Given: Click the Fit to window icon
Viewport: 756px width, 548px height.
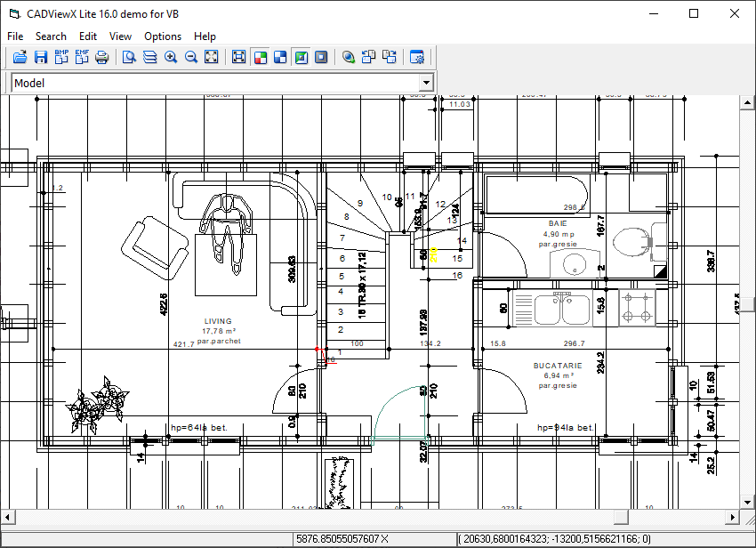Looking at the screenshot, I should [x=212, y=57].
